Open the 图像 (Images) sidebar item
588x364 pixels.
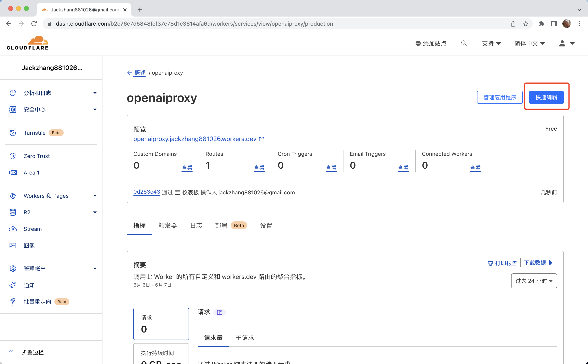[x=29, y=245]
